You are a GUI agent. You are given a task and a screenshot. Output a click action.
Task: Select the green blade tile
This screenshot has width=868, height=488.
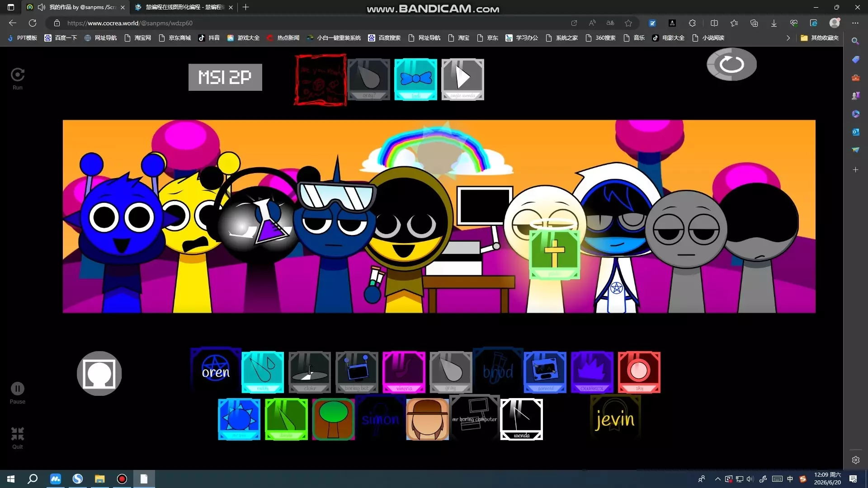tap(286, 419)
